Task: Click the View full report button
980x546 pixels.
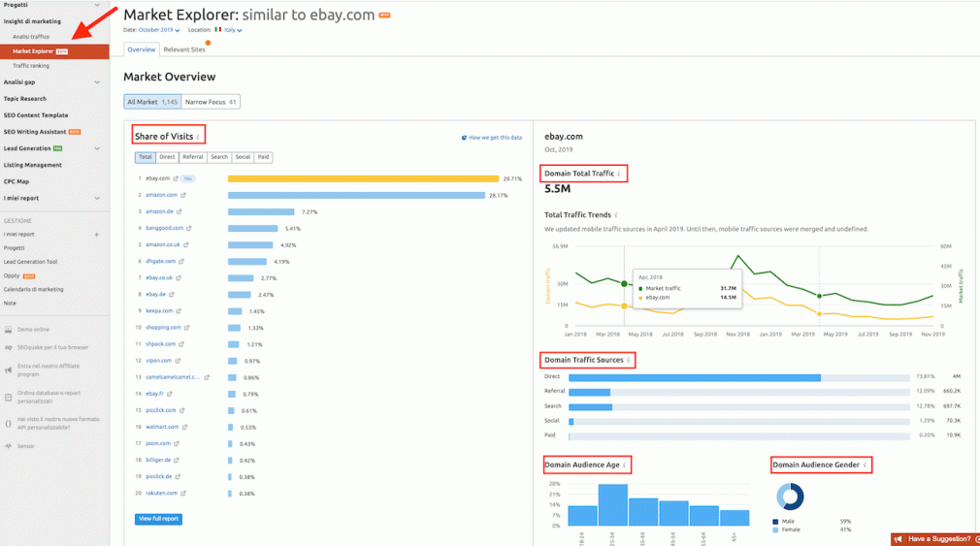Action: coord(158,519)
